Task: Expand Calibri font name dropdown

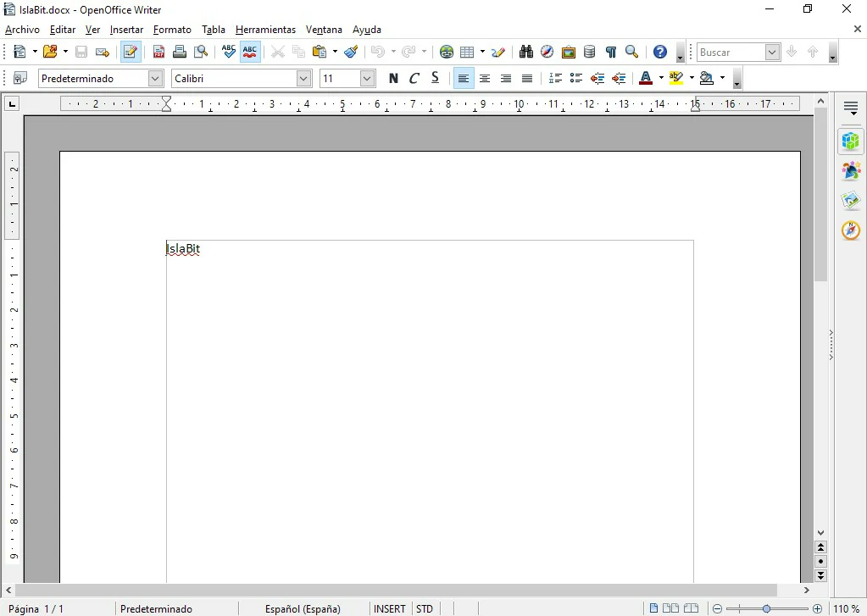Action: (x=303, y=79)
